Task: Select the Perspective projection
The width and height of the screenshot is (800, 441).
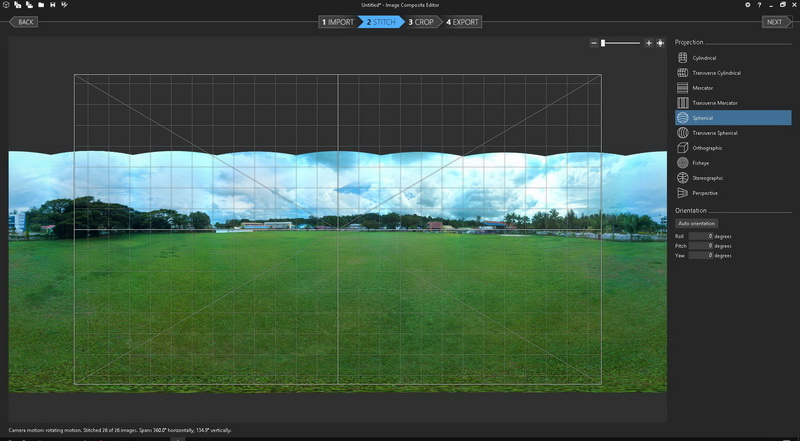Action: click(733, 193)
